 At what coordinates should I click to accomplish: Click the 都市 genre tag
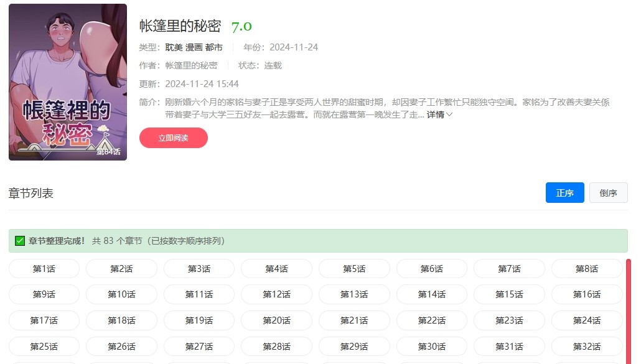(x=213, y=46)
